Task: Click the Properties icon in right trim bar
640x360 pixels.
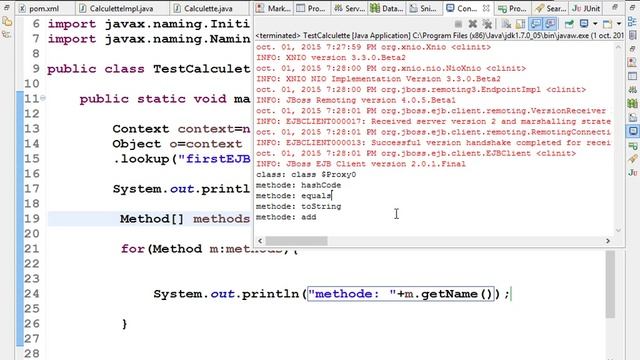Action: coord(633,76)
